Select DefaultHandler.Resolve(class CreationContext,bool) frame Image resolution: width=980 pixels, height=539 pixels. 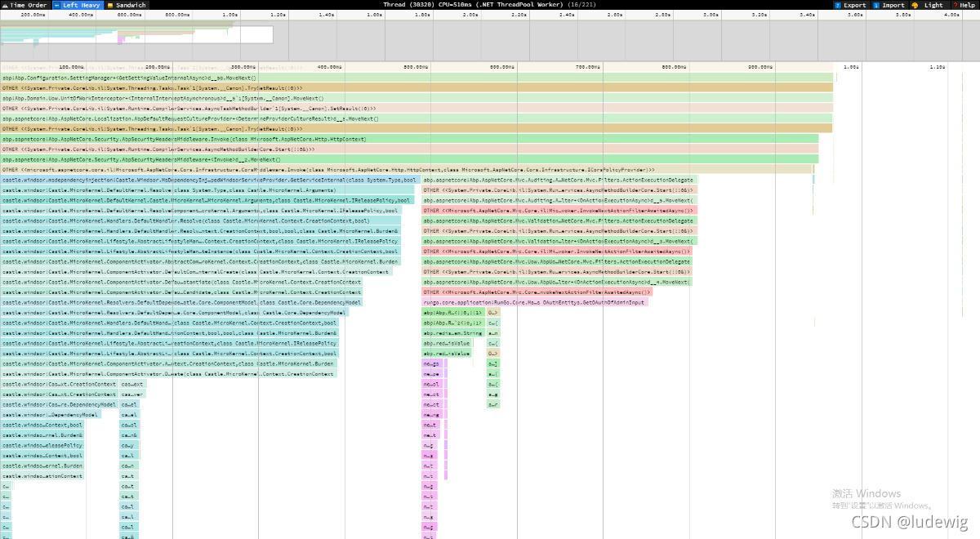(202, 220)
